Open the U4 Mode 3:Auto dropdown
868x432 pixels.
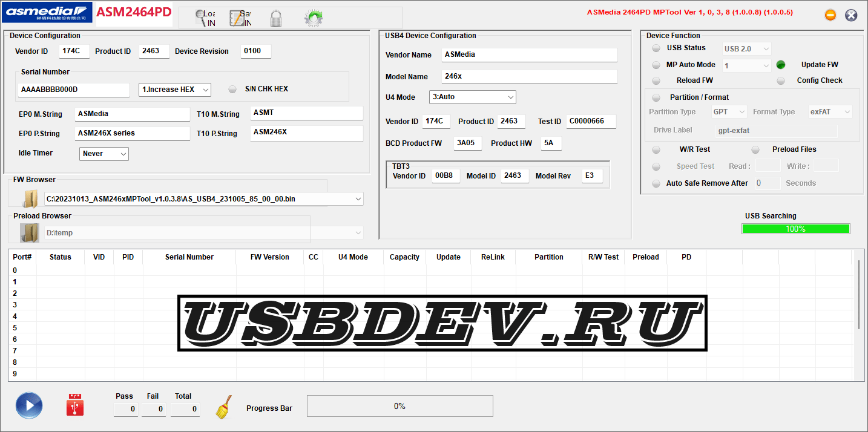[473, 97]
